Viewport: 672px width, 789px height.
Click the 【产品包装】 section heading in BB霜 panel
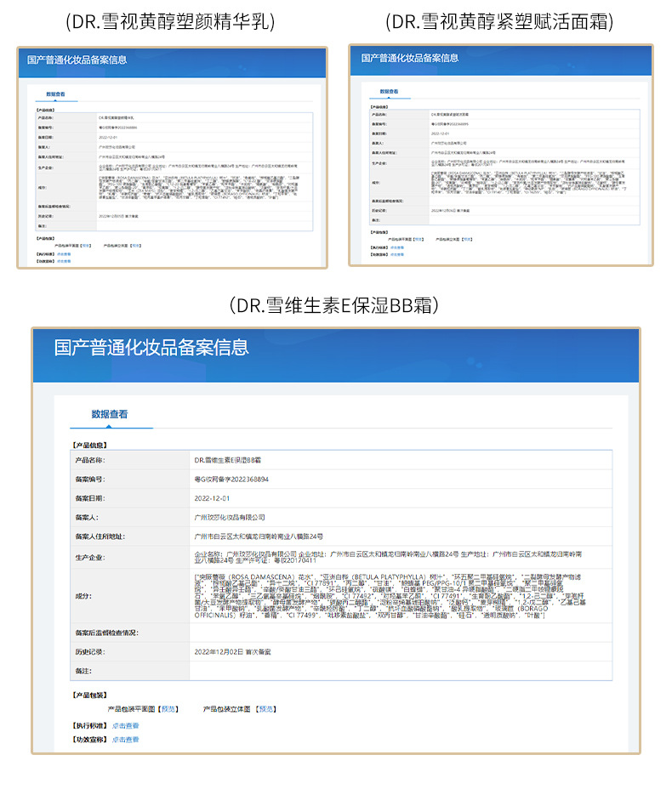[90, 695]
